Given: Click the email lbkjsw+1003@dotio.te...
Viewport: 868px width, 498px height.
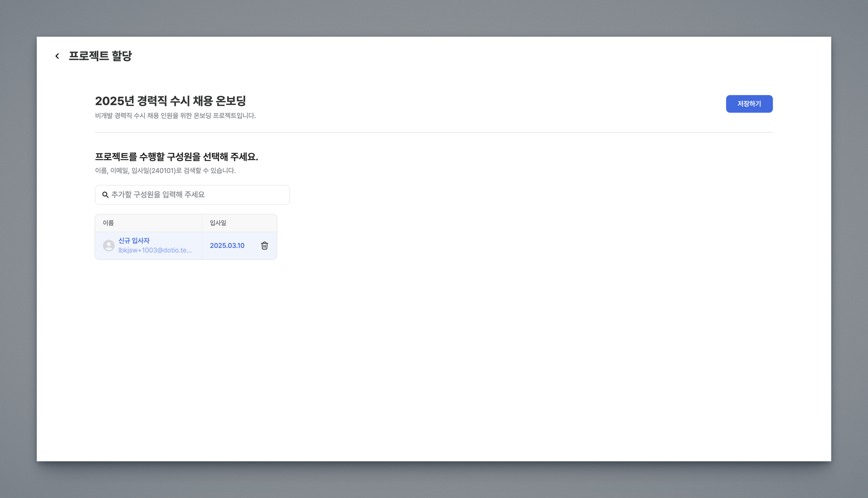Looking at the screenshot, I should [155, 250].
